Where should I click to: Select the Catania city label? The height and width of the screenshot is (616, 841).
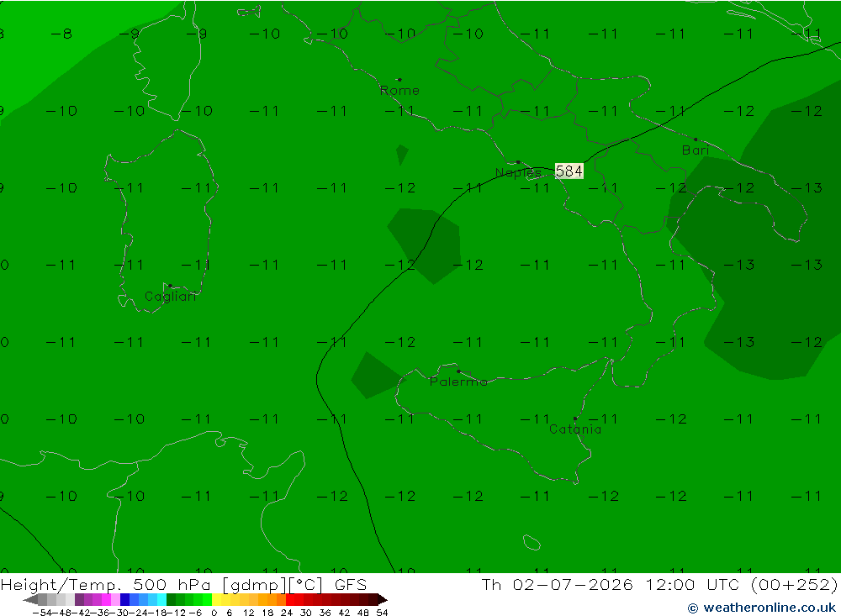pos(575,429)
